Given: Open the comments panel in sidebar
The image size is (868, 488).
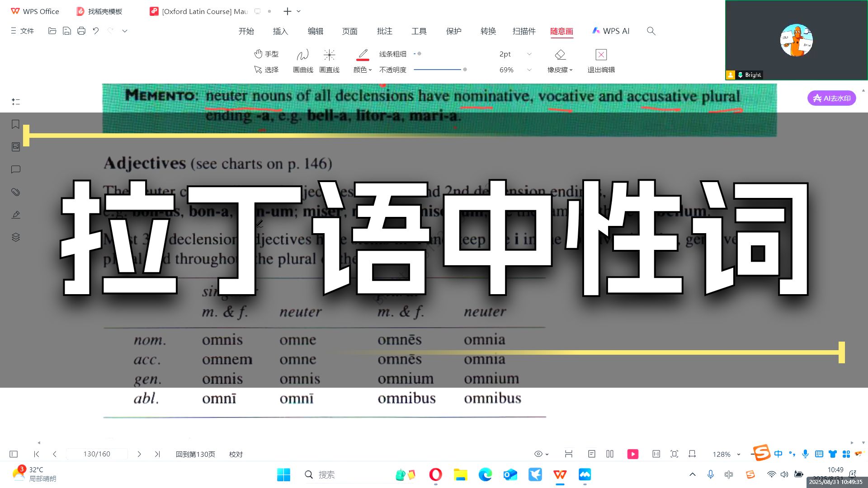Looking at the screenshot, I should point(15,169).
